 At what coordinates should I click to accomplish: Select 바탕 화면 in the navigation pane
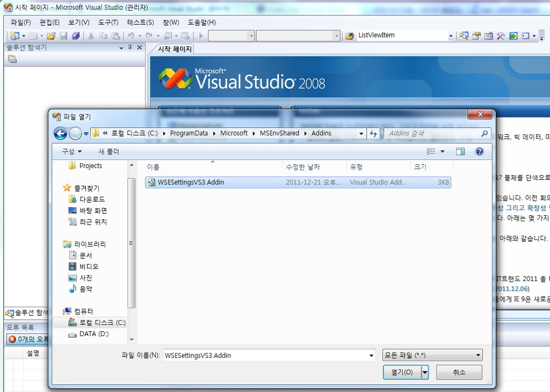[93, 210]
